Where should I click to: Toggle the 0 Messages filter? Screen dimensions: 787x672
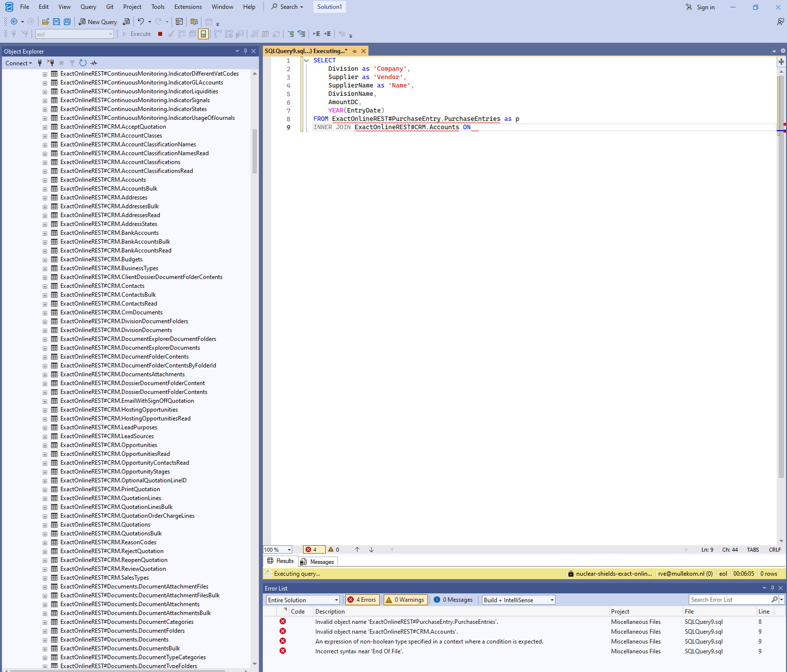click(x=453, y=600)
